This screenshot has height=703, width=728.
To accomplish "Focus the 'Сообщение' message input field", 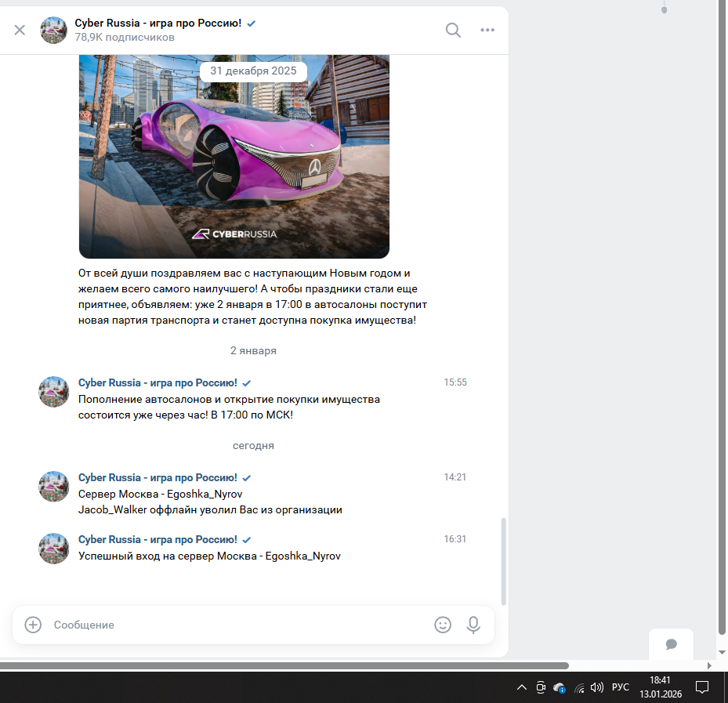I will pos(239,625).
